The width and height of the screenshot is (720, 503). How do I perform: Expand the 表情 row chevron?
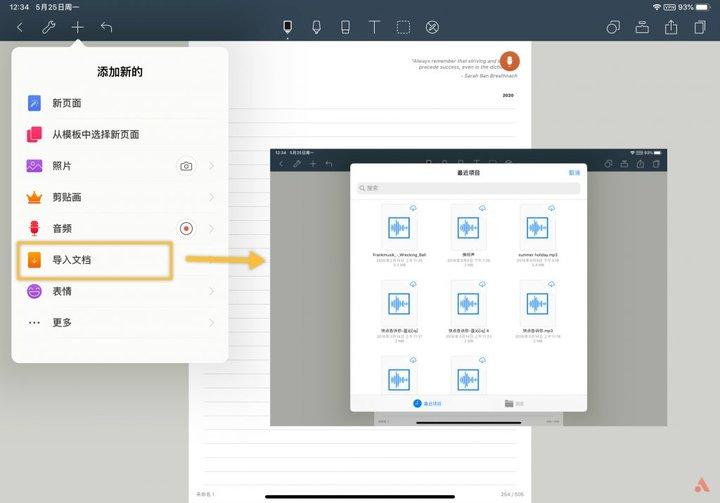click(211, 291)
